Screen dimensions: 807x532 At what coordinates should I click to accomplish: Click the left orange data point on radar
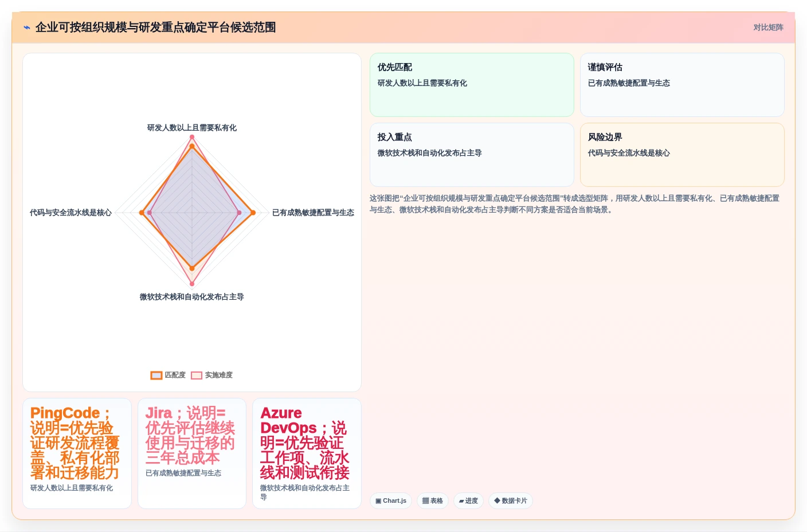click(x=142, y=213)
